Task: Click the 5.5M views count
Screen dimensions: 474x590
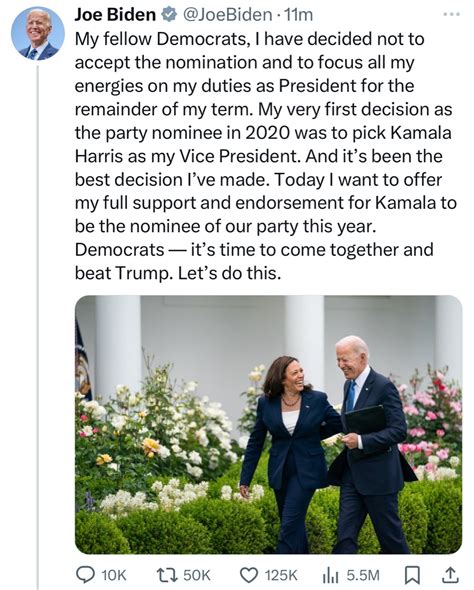Action: pyautogui.click(x=363, y=575)
